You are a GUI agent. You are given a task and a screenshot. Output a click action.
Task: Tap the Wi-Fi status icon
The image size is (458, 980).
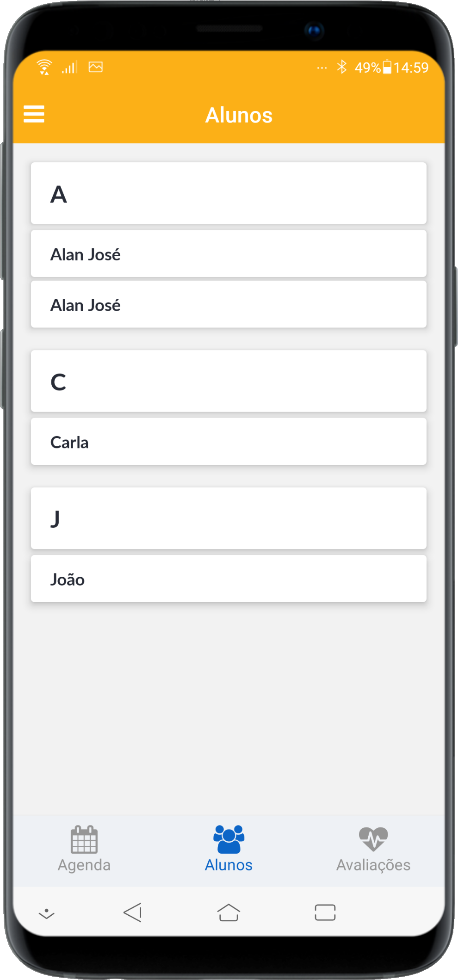44,67
